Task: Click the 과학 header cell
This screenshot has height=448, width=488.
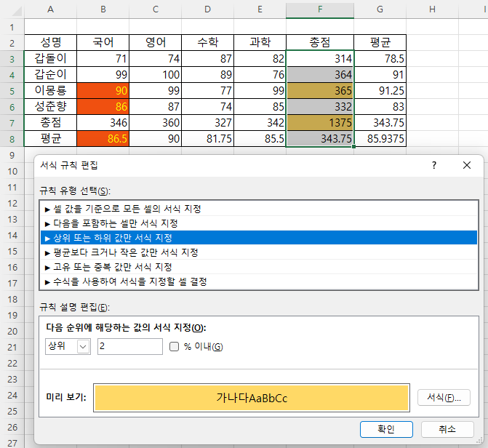Action: 260,42
